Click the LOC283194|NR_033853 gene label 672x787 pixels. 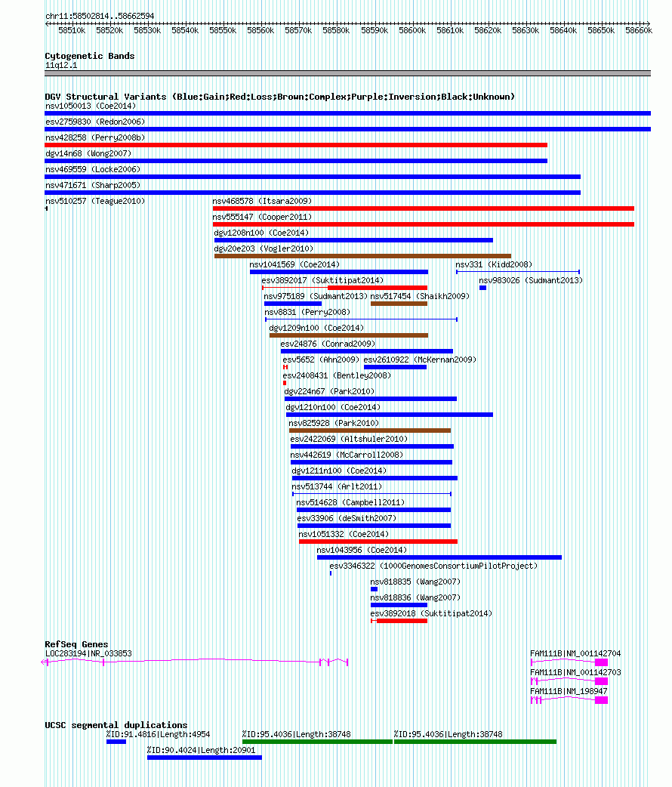point(88,653)
